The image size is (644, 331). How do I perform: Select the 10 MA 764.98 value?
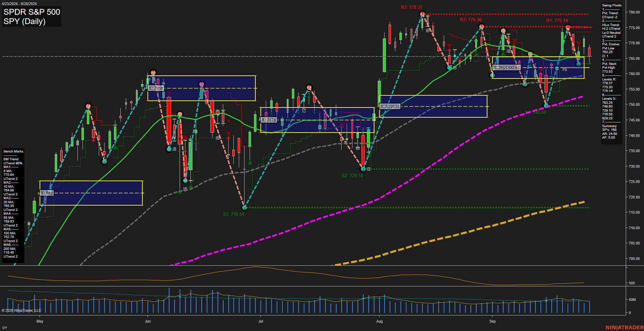9,189
